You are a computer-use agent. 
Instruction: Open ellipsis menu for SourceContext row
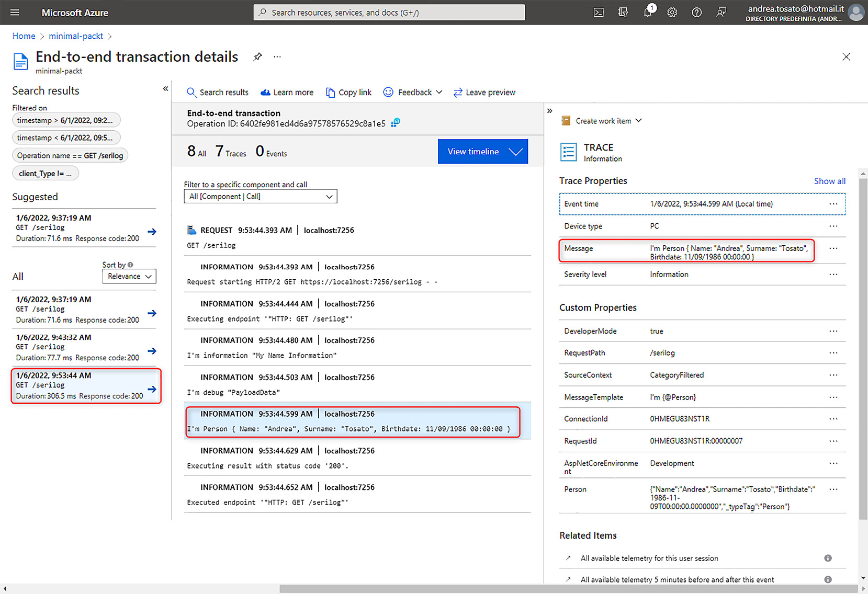pyautogui.click(x=833, y=375)
